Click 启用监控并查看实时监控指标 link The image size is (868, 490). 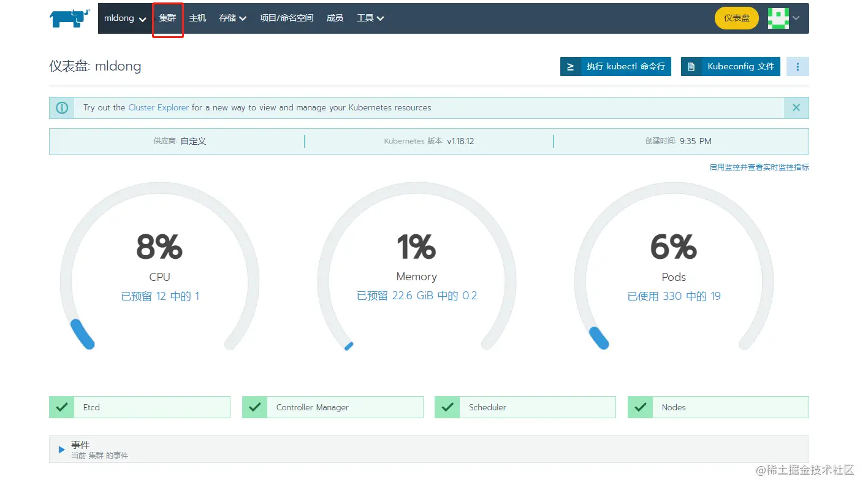[x=759, y=167]
